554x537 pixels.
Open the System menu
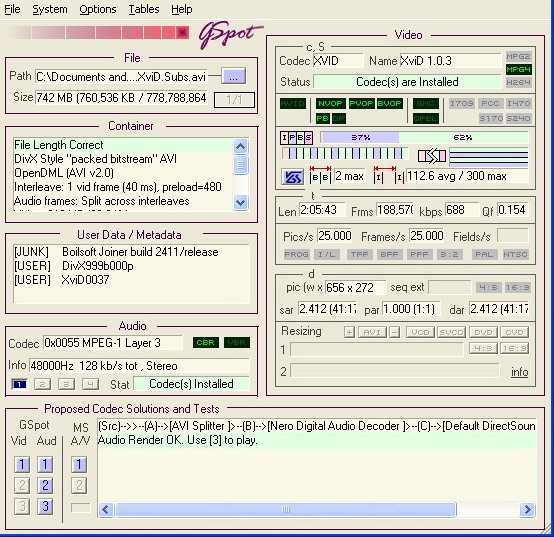(x=50, y=9)
